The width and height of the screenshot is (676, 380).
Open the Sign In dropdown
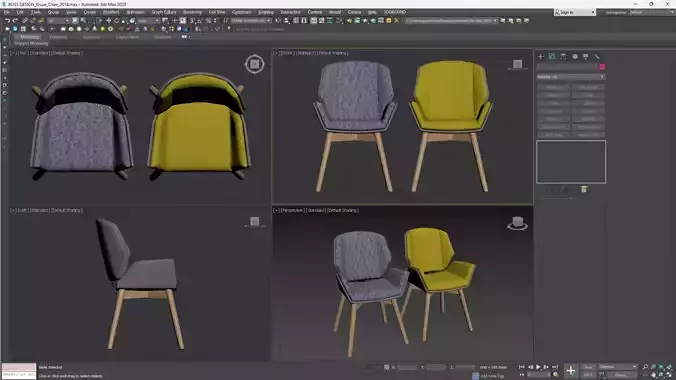pyautogui.click(x=575, y=13)
